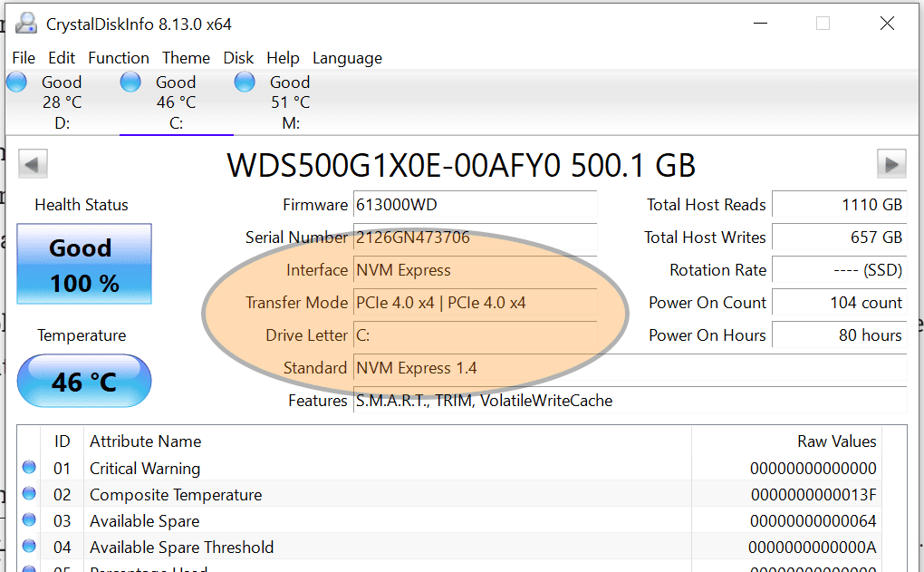924x572 pixels.
Task: Click Power On Count value 104 count
Action: (839, 303)
